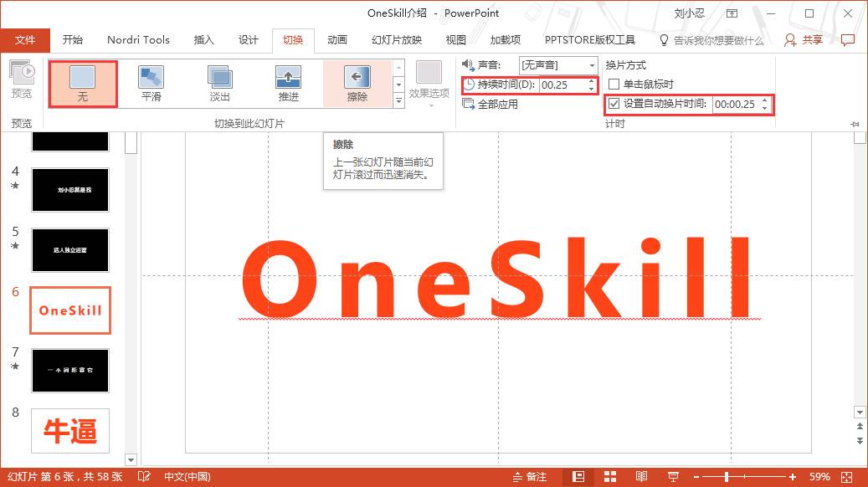Jump to previous slide double arrow
This screenshot has height=487, width=868.
click(860, 426)
